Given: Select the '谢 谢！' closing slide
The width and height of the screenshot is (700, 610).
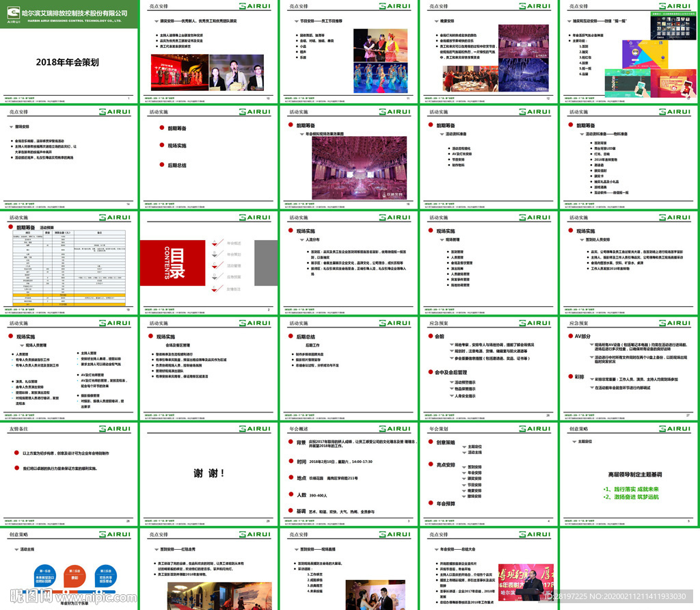Looking at the screenshot, I should 209,474.
